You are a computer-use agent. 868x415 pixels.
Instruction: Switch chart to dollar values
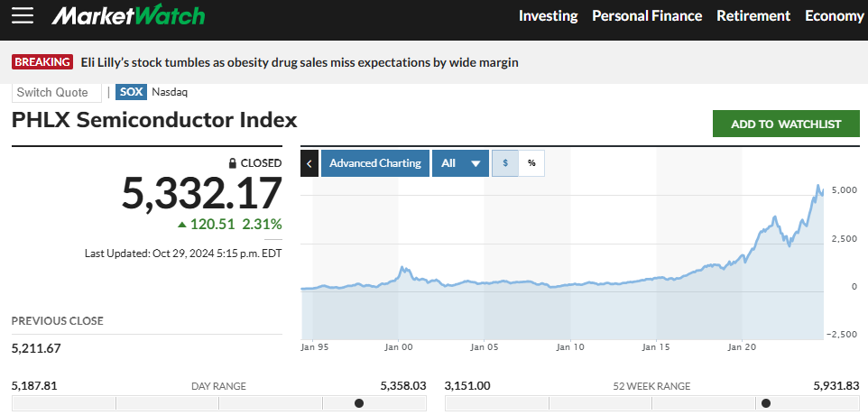pos(505,163)
